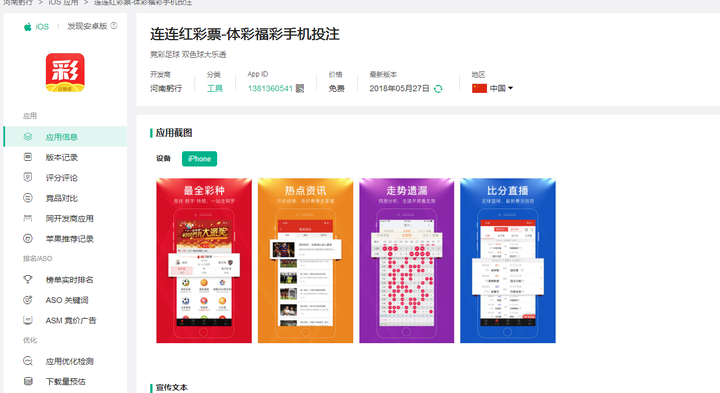This screenshot has height=393, width=720.
Task: Click the 河南豹行 developer name
Action: 166,88
